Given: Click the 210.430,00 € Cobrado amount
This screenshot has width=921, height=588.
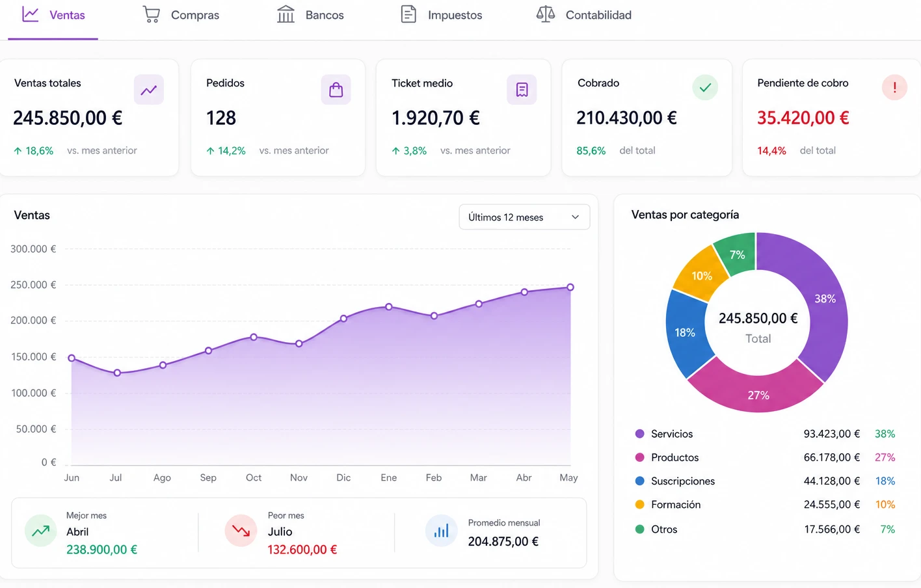Looking at the screenshot, I should (x=626, y=118).
